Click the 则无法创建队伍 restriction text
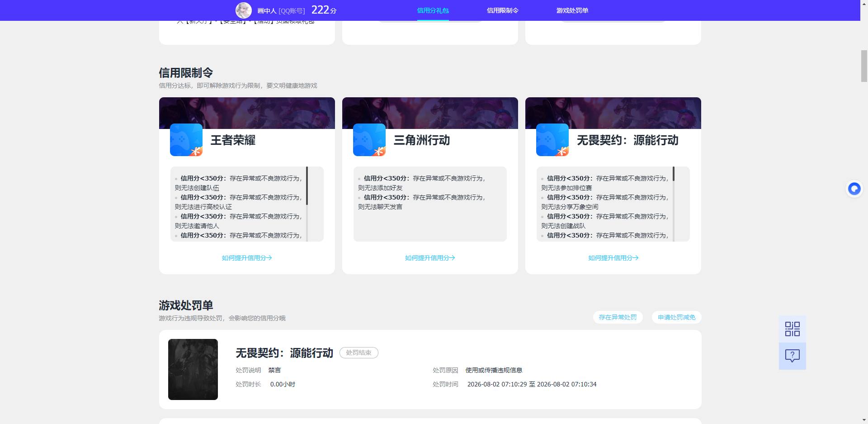The width and height of the screenshot is (868, 424). (x=197, y=188)
